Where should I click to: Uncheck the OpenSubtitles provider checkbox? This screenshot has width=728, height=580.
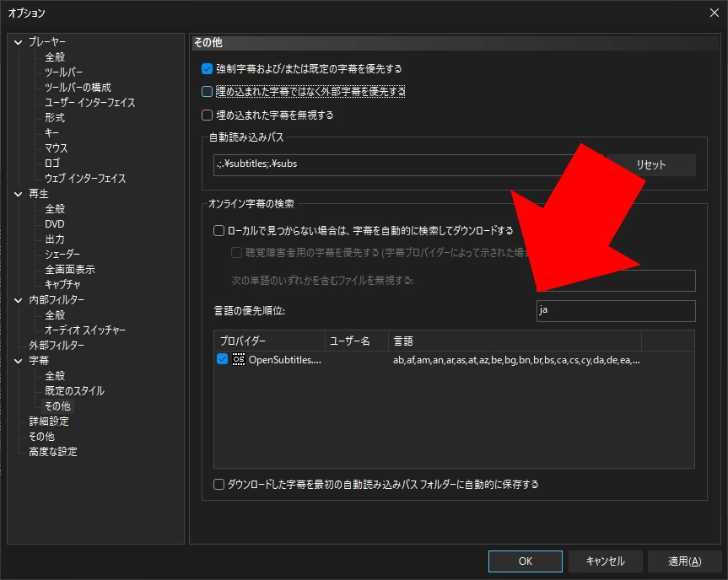[223, 360]
